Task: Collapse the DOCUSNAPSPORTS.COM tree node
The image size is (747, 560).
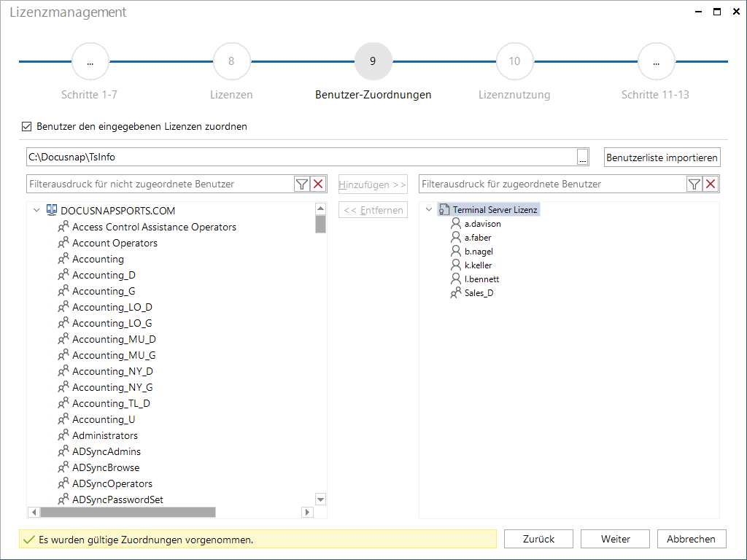Action: point(36,210)
